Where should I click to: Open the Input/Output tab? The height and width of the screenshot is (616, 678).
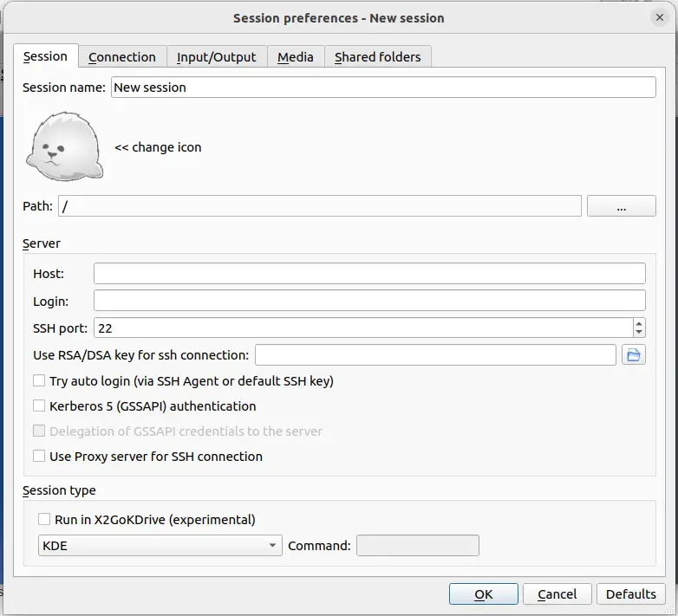coord(217,57)
